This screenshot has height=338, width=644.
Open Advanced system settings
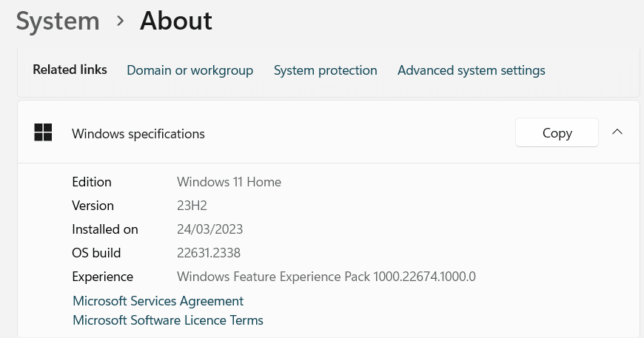471,70
